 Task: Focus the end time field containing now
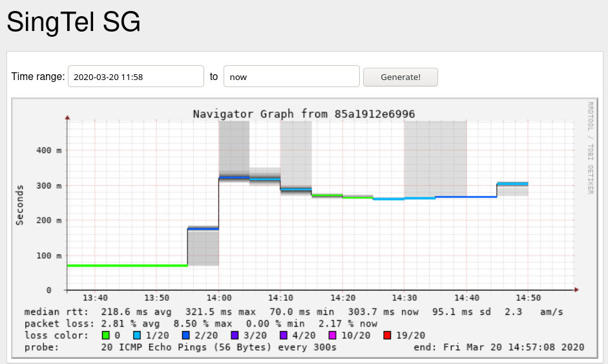pos(291,76)
